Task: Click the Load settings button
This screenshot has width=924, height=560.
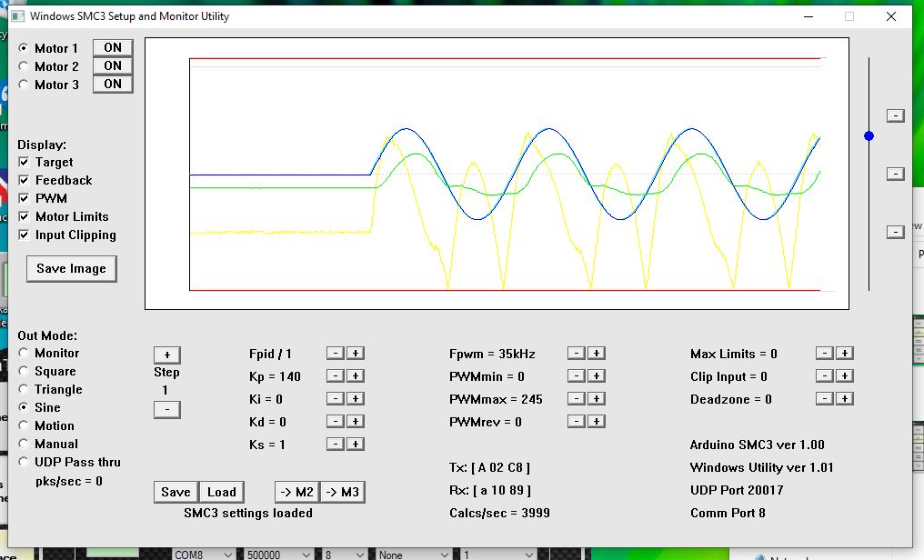Action: click(x=222, y=493)
